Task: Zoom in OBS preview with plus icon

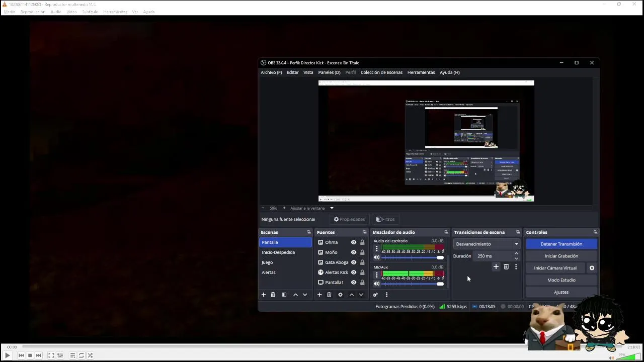Action: (284, 208)
